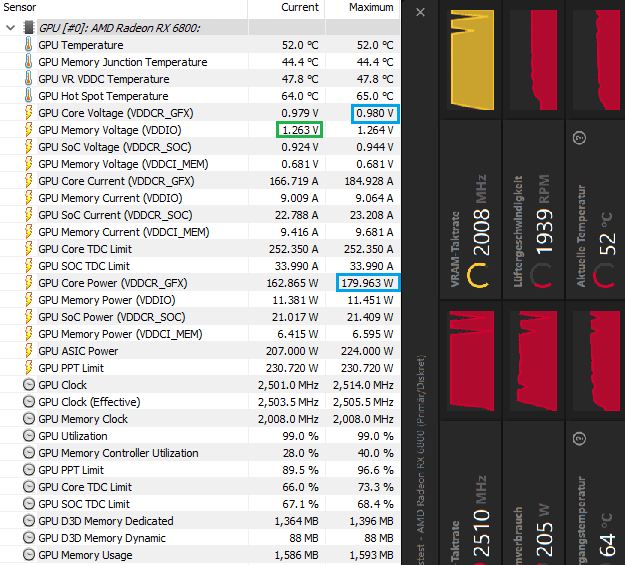
Task: Select the GPU Memory Power (VDDCI_MEM) label
Action: 120,334
